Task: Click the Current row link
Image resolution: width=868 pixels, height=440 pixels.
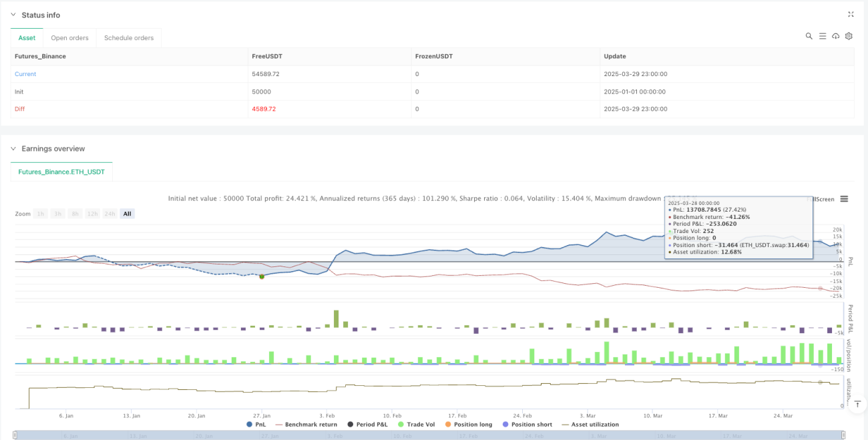Action: pyautogui.click(x=25, y=74)
